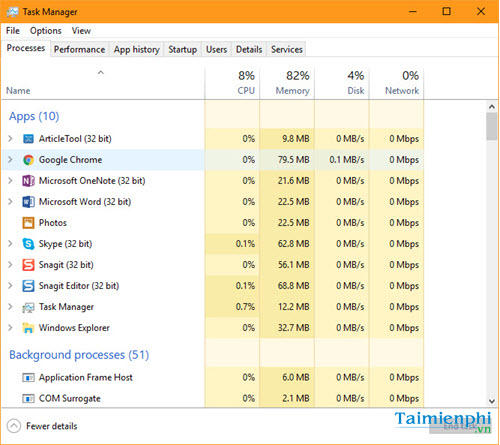Expand the Skype process group
The width and height of the screenshot is (500, 445).
coord(10,244)
